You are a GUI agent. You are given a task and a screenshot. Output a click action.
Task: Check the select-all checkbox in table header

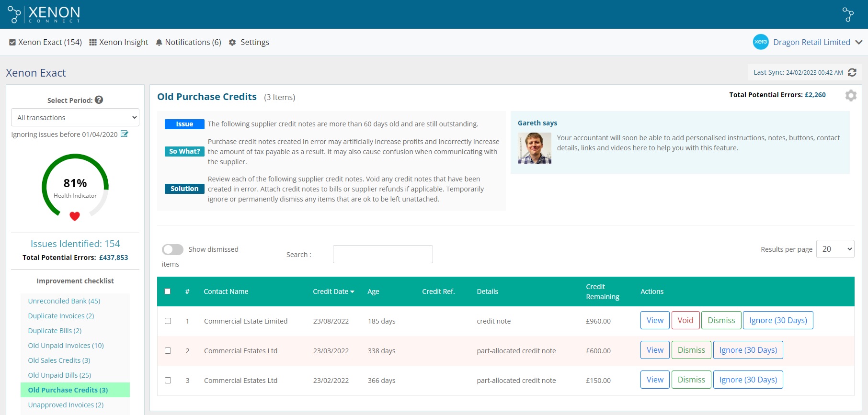168,292
